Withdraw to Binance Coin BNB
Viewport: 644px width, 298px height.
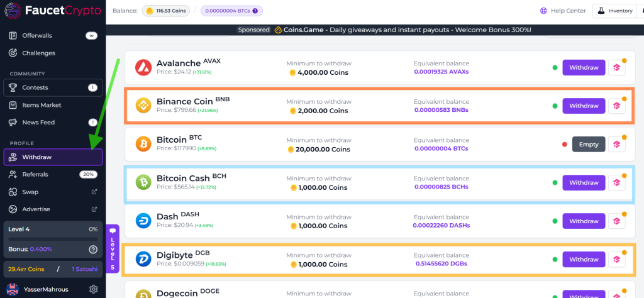tap(584, 106)
